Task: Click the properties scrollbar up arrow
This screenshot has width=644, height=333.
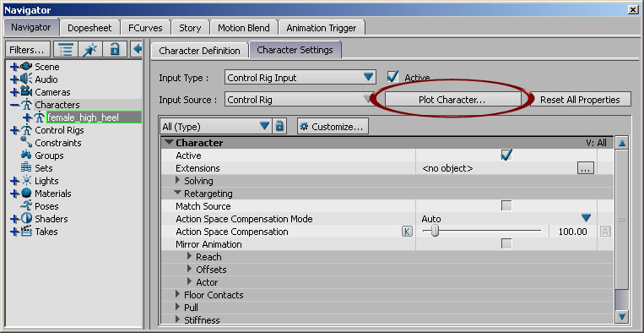Action: click(x=622, y=143)
